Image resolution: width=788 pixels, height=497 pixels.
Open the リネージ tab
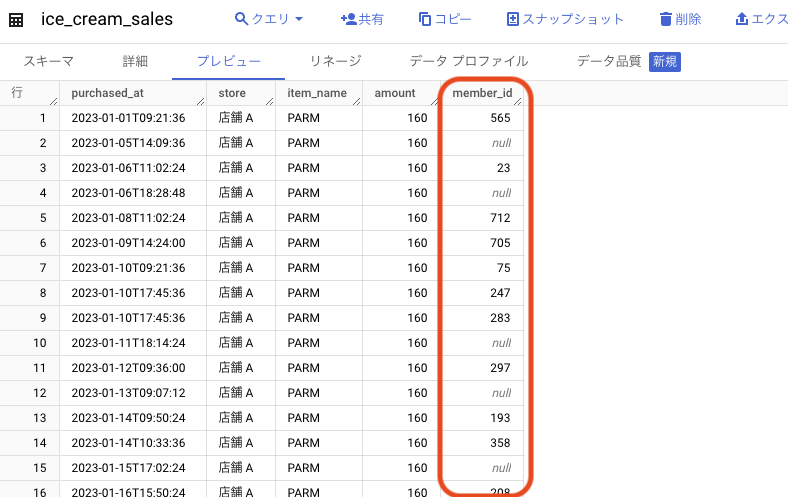(335, 61)
